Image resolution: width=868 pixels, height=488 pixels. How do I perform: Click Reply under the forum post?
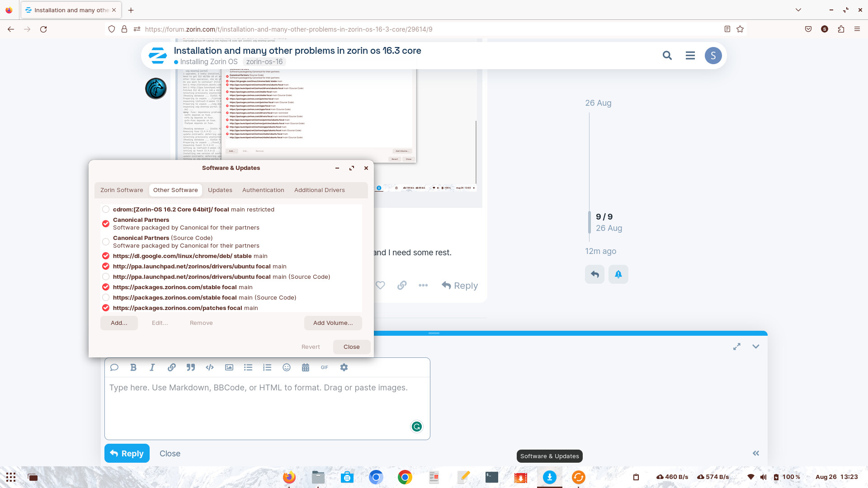(x=460, y=285)
